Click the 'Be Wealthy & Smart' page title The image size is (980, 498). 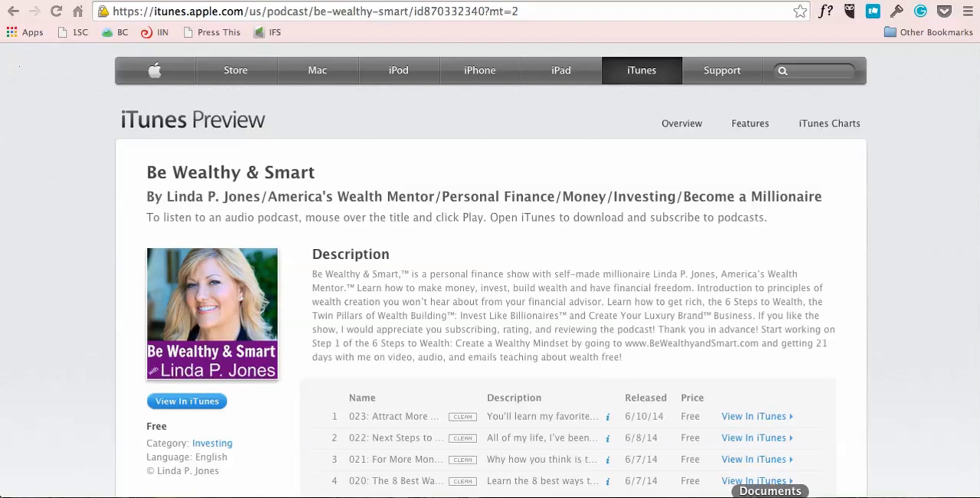[231, 172]
